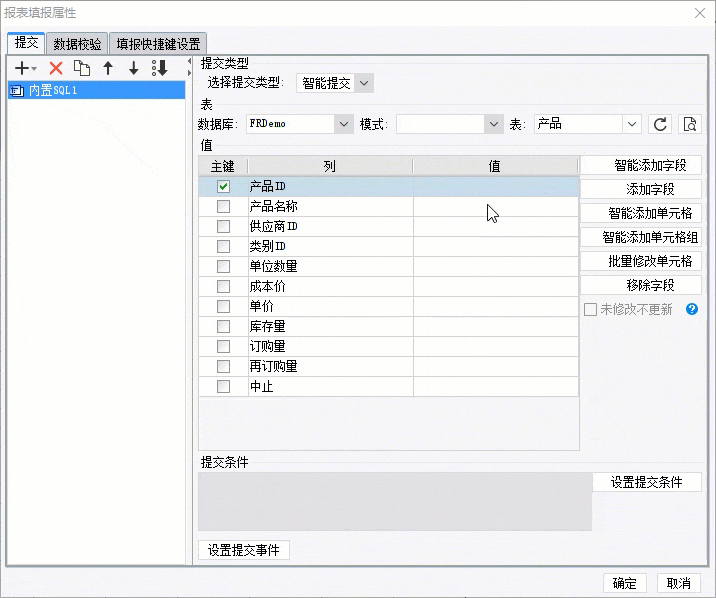Switch to the 提交 tab
This screenshot has height=598, width=716.
pyautogui.click(x=26, y=42)
